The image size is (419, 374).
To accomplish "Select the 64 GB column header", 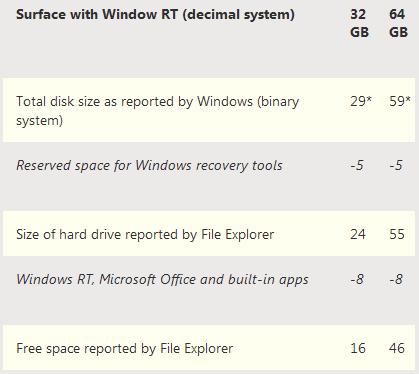I will click(398, 23).
